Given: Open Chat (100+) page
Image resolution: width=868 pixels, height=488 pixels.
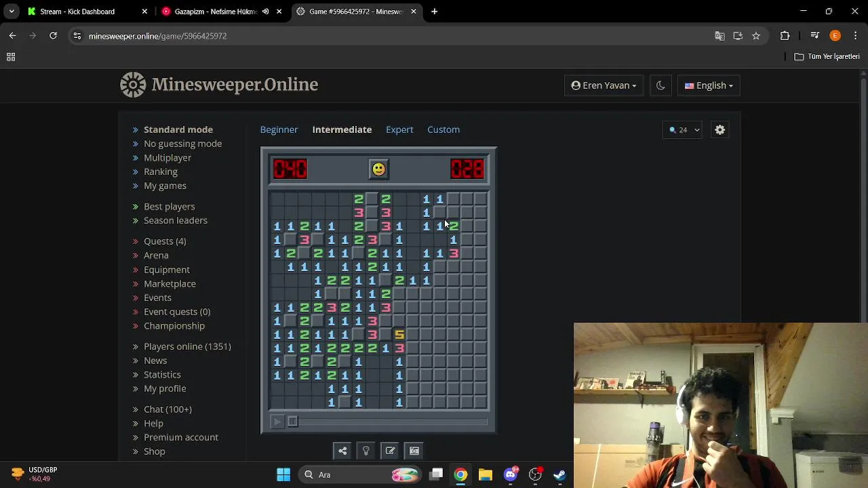Looking at the screenshot, I should click(x=167, y=409).
